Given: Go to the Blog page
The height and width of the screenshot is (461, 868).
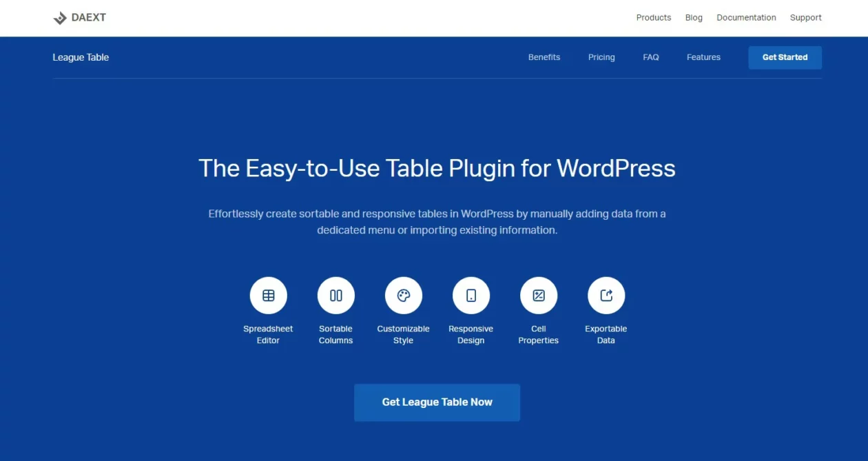Looking at the screenshot, I should coord(694,18).
